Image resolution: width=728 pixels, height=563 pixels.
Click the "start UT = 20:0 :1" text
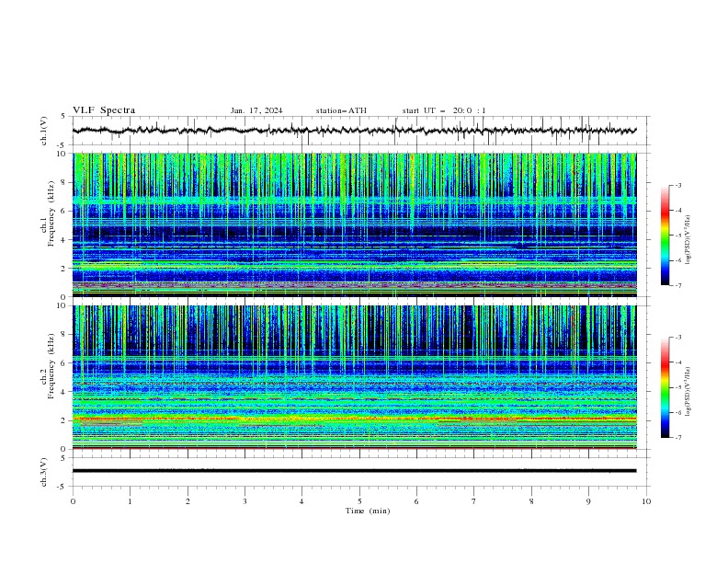(444, 110)
